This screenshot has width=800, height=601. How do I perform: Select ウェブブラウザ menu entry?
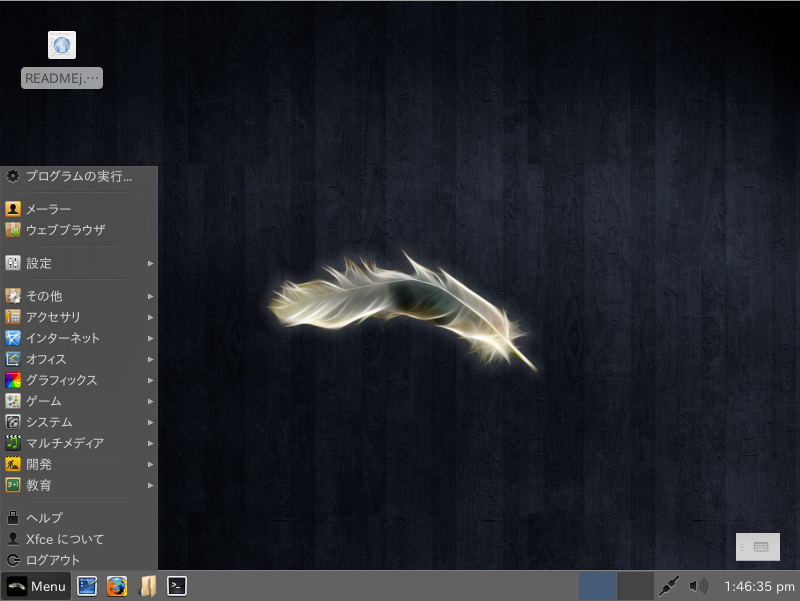click(79, 230)
